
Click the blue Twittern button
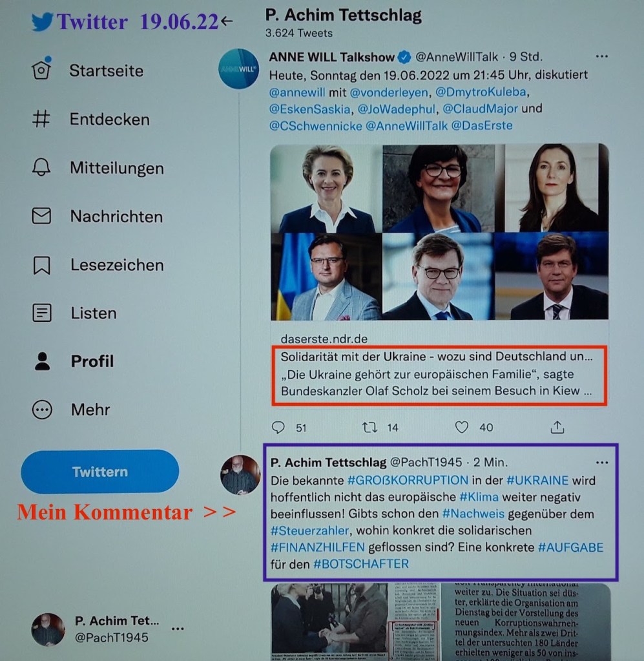[x=100, y=471]
